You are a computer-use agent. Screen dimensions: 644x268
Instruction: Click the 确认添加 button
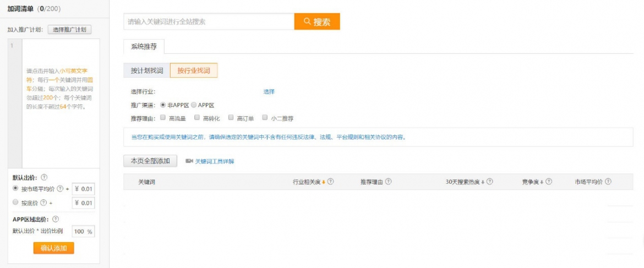tap(53, 248)
